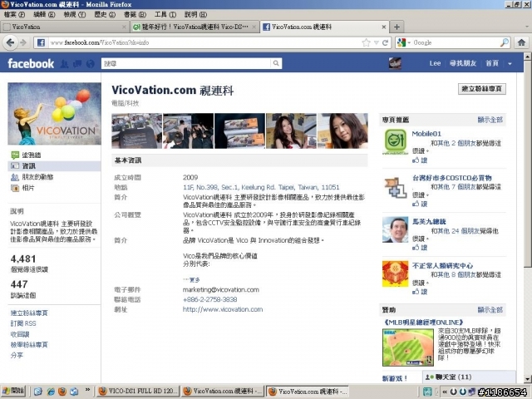Open the 工具 menu
This screenshot has height=399, width=532.
pyautogui.click(x=165, y=15)
